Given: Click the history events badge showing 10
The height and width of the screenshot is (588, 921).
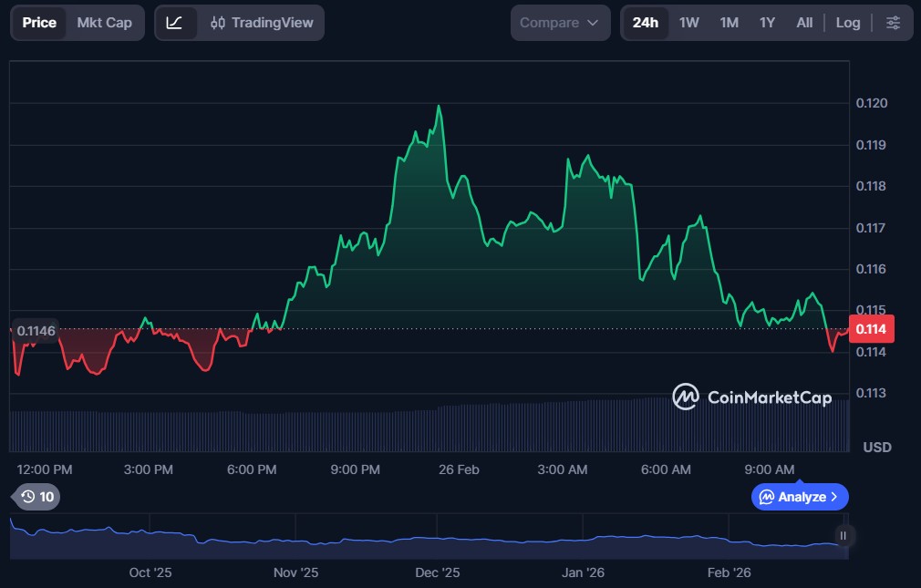Looking at the screenshot, I should tap(37, 497).
